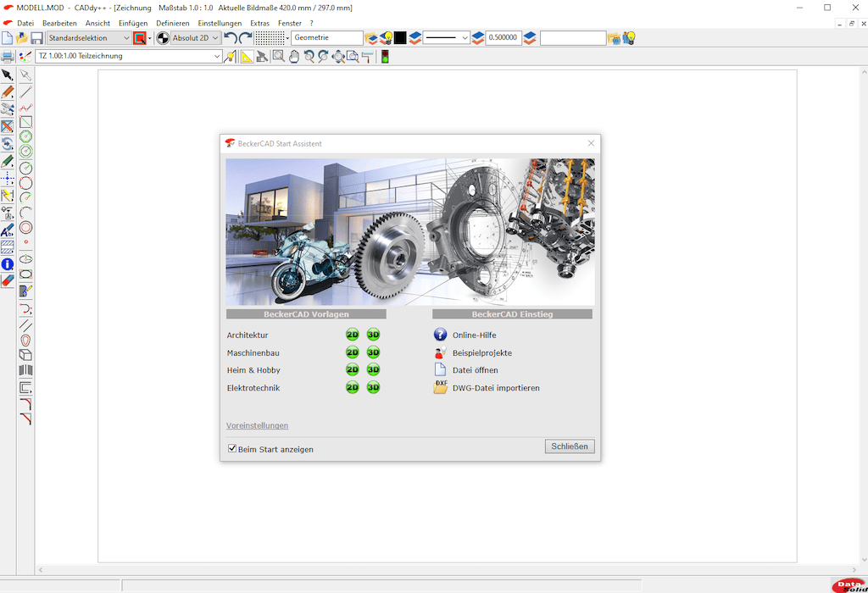Expand the TZ 1.00:1.00 Teilzeichnung dropdown
This screenshot has width=868, height=593.
217,57
